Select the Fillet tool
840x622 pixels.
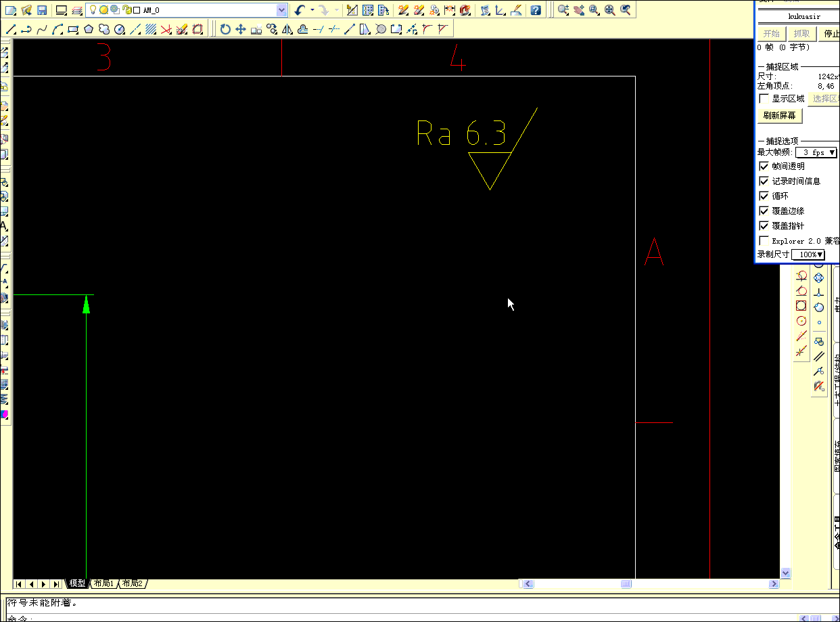point(427,29)
